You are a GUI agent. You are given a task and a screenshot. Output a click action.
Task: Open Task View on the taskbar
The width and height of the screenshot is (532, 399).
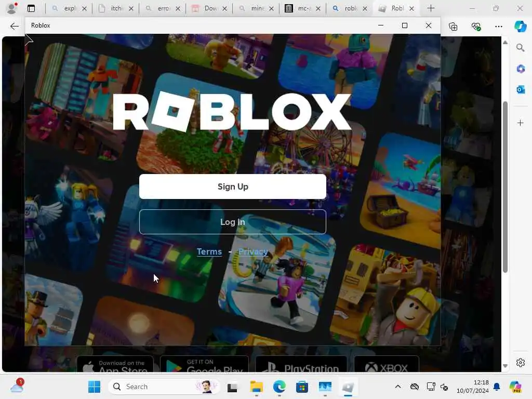pos(232,387)
